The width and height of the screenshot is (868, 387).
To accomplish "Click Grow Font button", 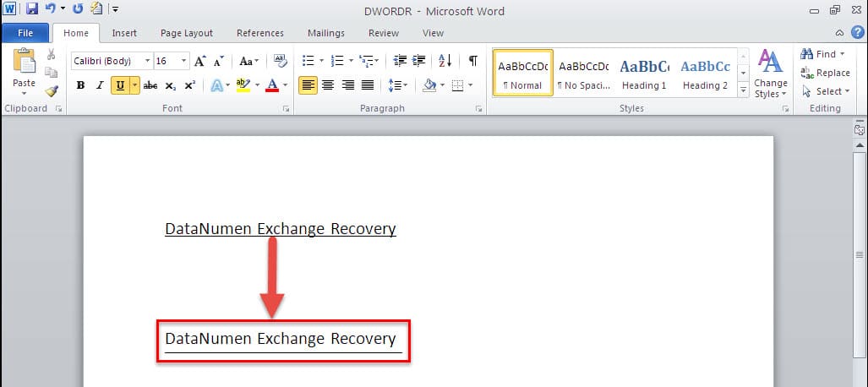I will click(199, 61).
